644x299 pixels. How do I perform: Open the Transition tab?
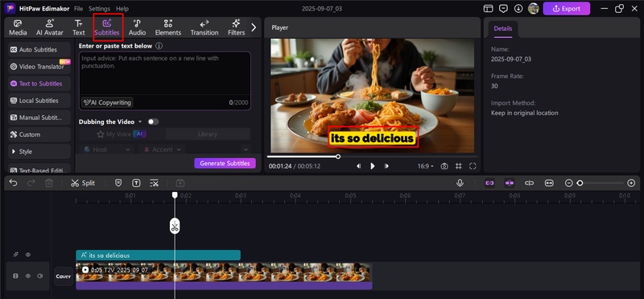click(x=204, y=27)
